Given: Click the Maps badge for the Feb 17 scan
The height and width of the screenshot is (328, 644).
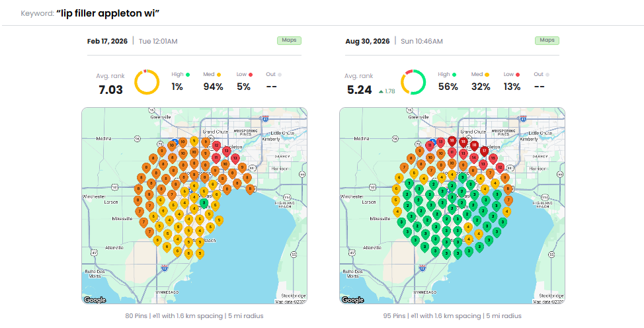Looking at the screenshot, I should pos(289,40).
